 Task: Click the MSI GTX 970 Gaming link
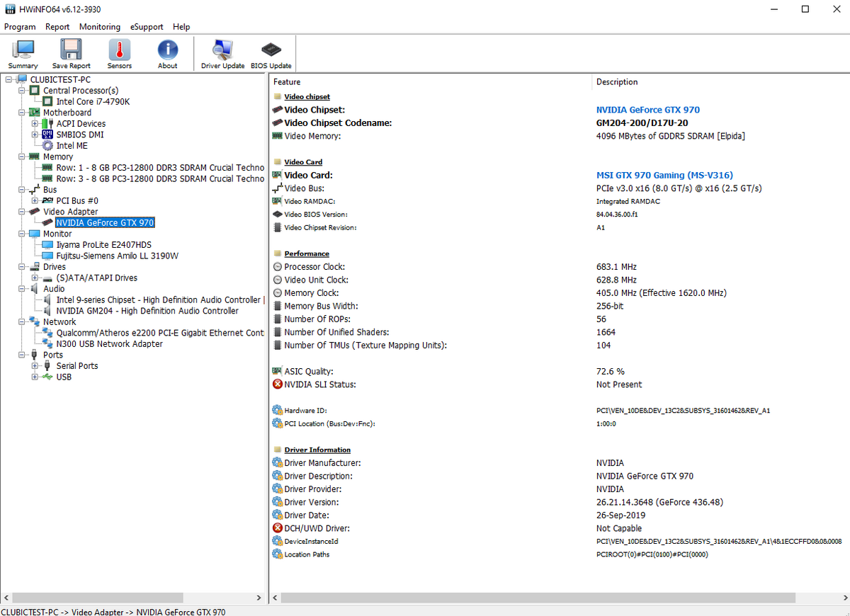664,175
